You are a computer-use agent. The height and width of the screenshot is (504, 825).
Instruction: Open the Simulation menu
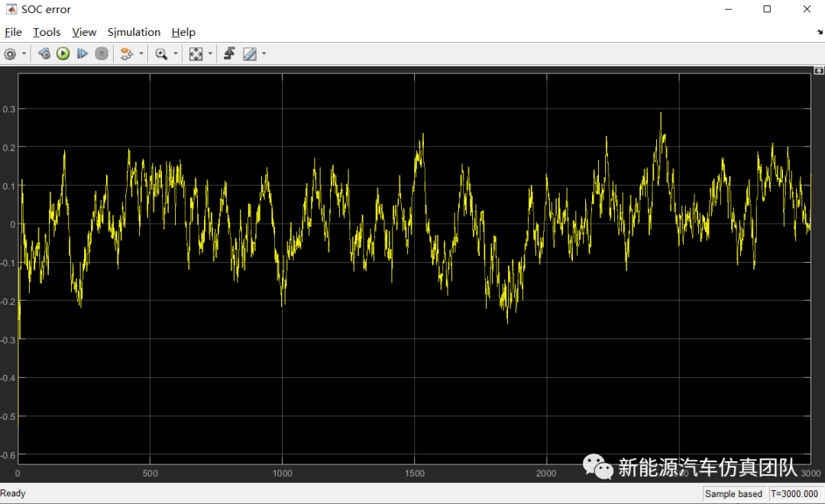tap(134, 32)
